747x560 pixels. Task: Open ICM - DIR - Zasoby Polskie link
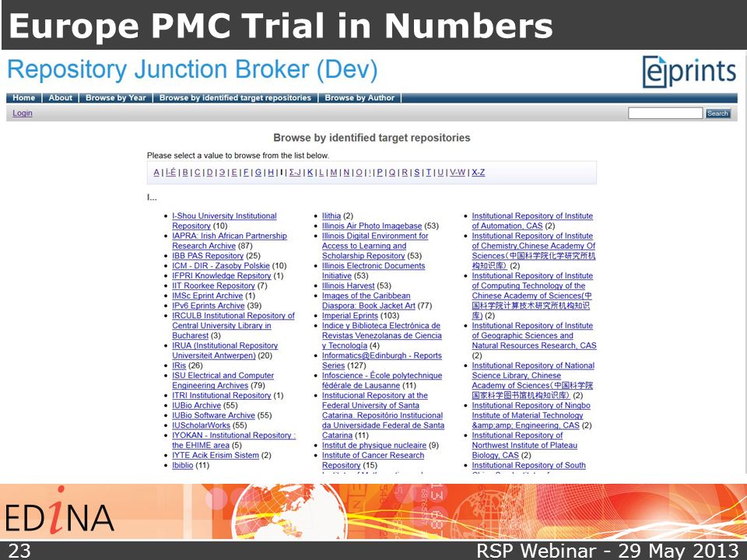(x=220, y=266)
